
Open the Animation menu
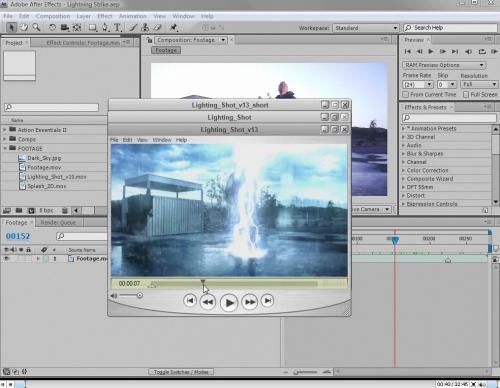[x=133, y=16]
